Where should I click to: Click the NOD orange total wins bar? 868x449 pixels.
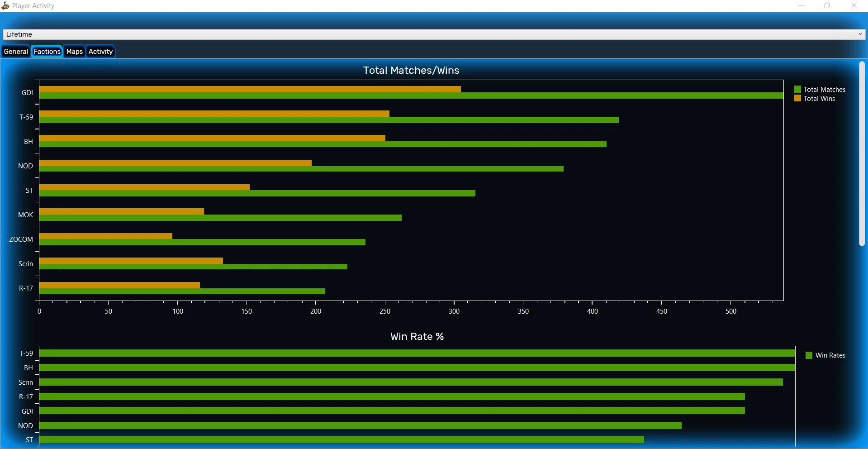(x=175, y=163)
